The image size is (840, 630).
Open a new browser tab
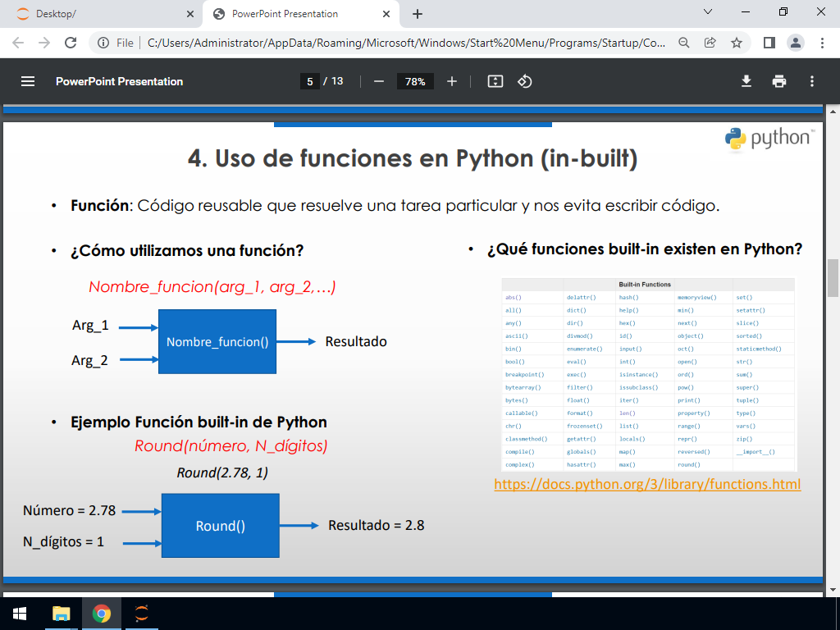point(418,14)
